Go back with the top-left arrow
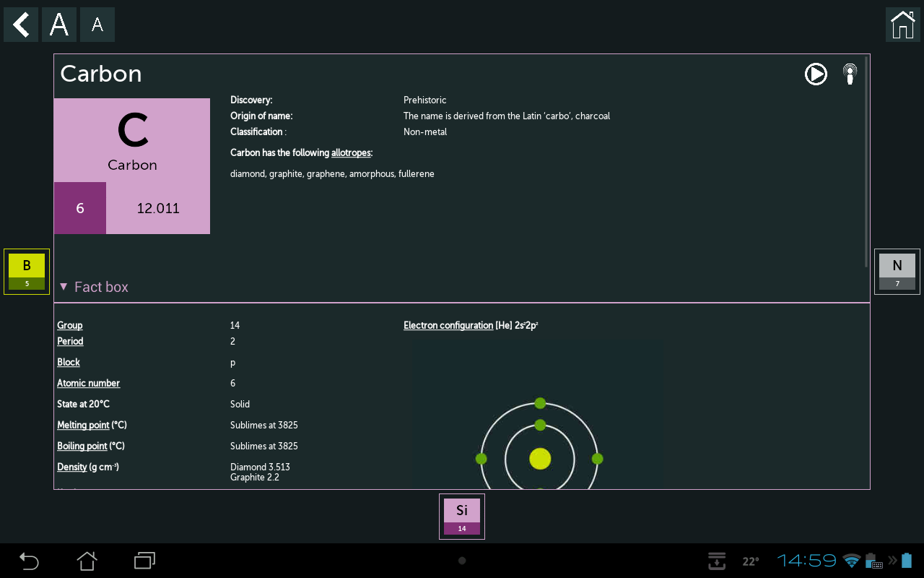 point(21,25)
